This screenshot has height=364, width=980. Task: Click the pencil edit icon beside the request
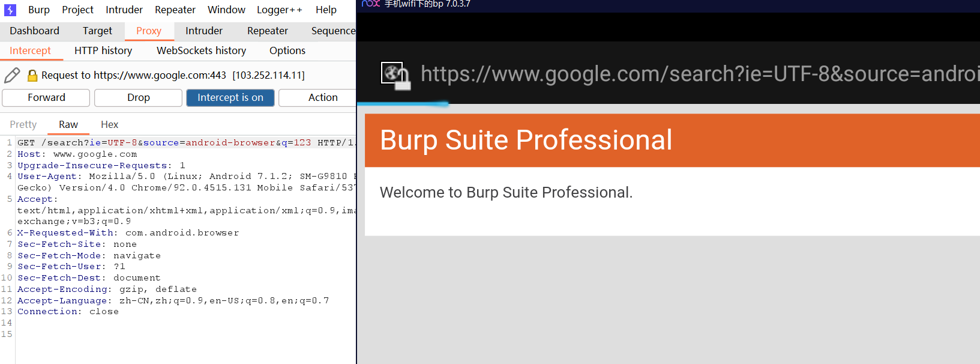[x=12, y=75]
